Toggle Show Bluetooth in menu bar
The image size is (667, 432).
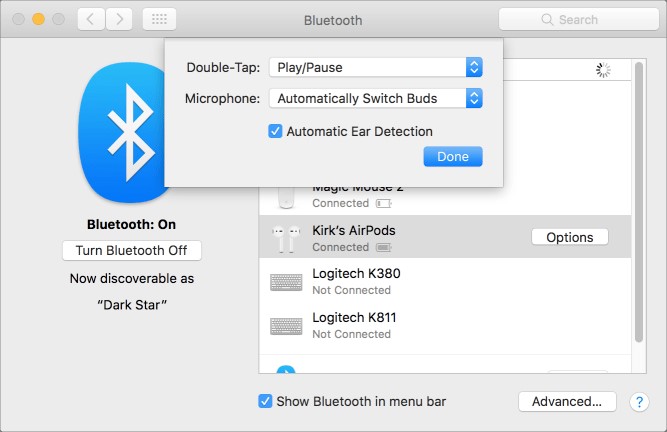265,401
